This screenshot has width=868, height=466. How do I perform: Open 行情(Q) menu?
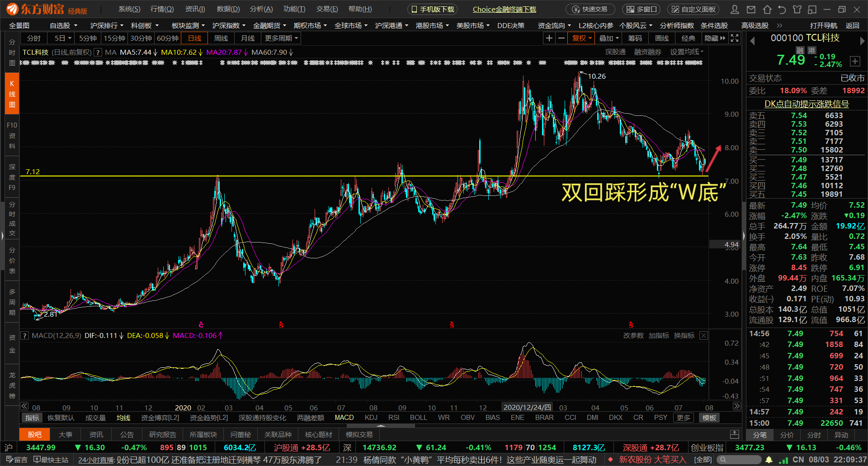pyautogui.click(x=162, y=9)
